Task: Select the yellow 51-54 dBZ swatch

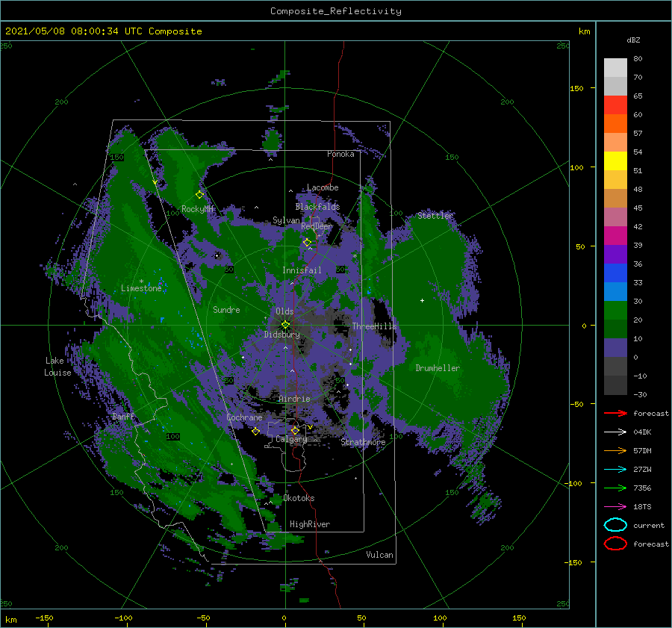Action: pos(615,161)
